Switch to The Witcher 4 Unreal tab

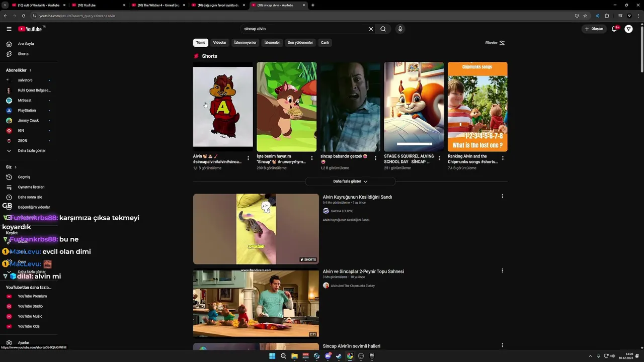[x=158, y=5]
